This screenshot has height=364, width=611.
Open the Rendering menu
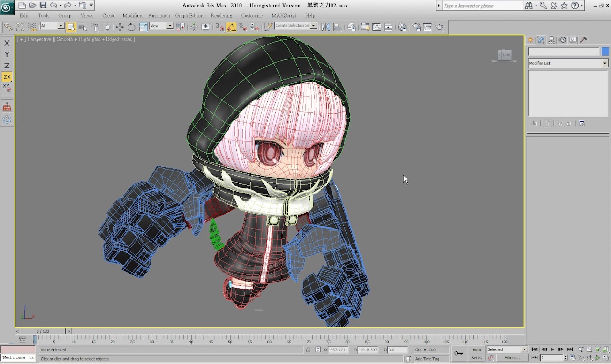point(221,15)
